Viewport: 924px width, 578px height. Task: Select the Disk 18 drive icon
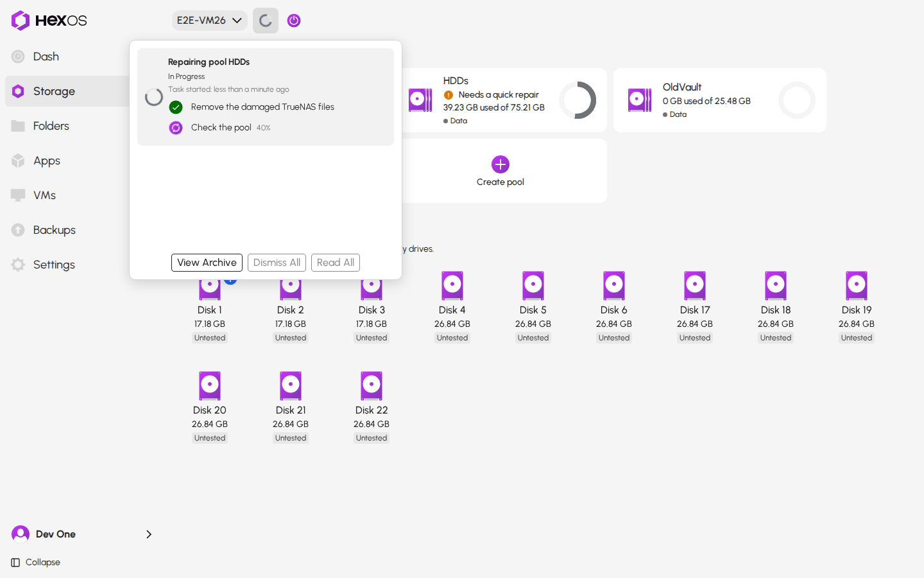pos(776,286)
